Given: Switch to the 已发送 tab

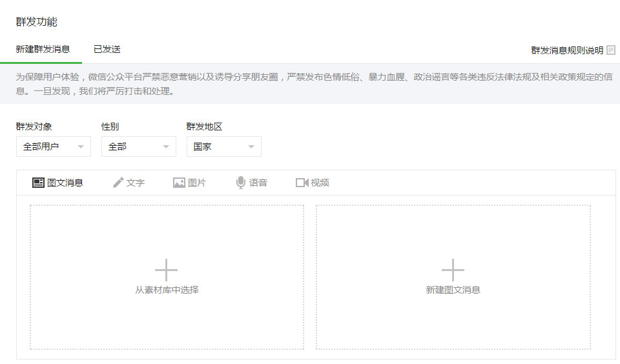Looking at the screenshot, I should pyautogui.click(x=107, y=50).
